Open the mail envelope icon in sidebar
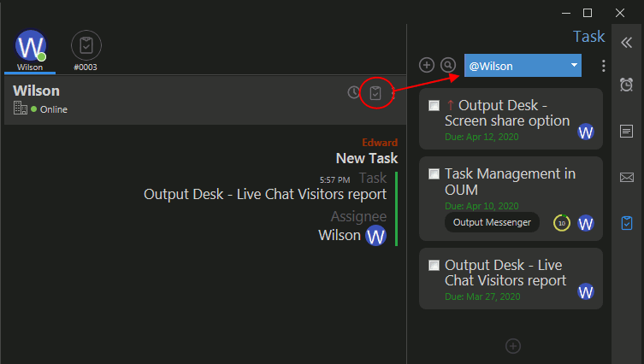Image resolution: width=644 pixels, height=364 pixels. pyautogui.click(x=627, y=177)
